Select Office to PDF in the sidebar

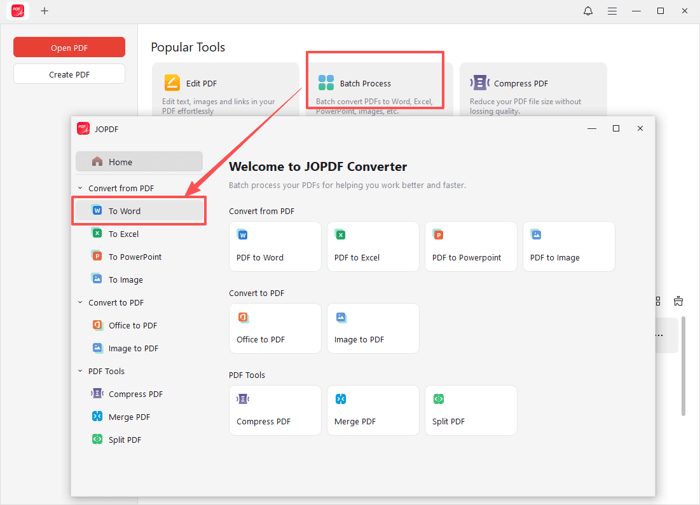tap(139, 326)
